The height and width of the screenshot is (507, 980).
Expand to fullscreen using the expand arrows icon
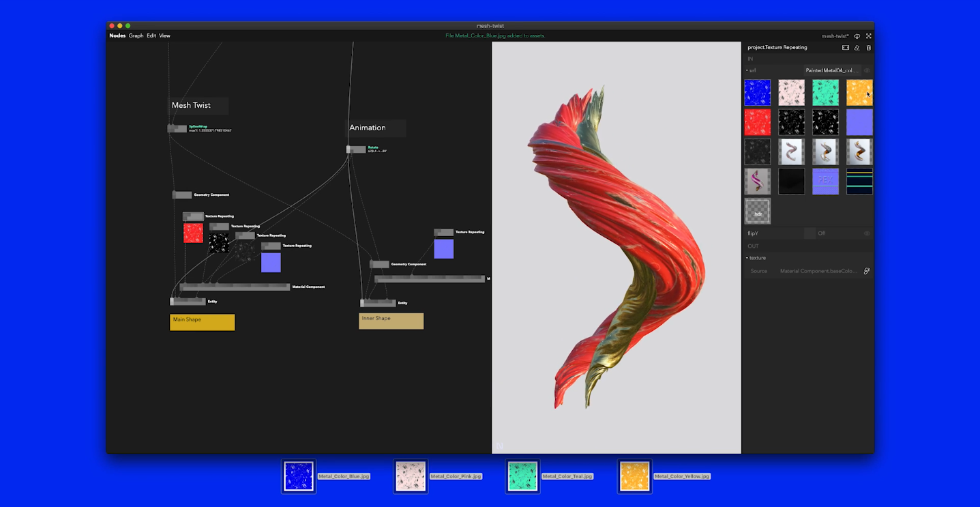click(x=868, y=36)
